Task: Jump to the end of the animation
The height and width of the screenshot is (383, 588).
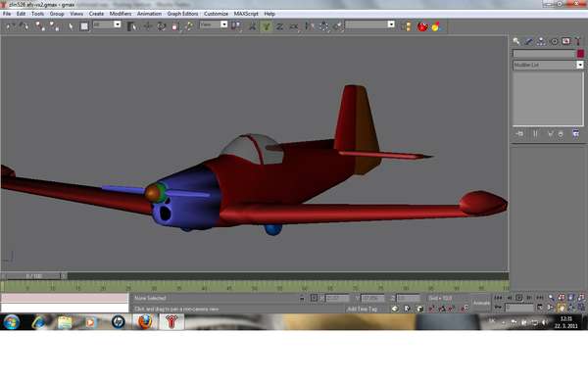Action: click(540, 298)
